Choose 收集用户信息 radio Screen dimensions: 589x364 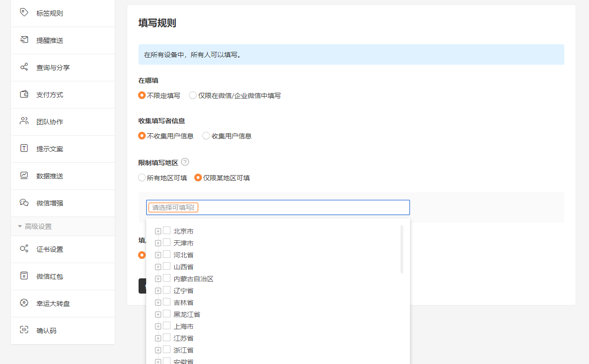click(206, 136)
